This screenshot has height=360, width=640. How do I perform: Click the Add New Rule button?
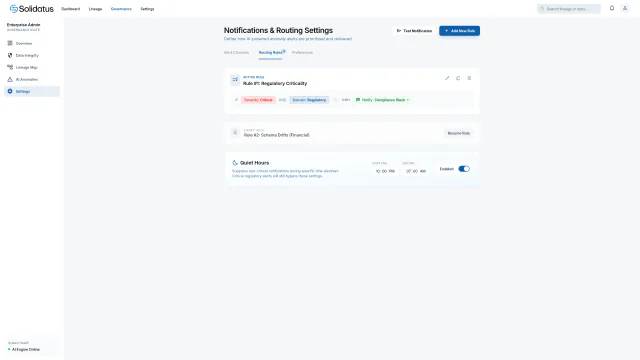coord(459,31)
